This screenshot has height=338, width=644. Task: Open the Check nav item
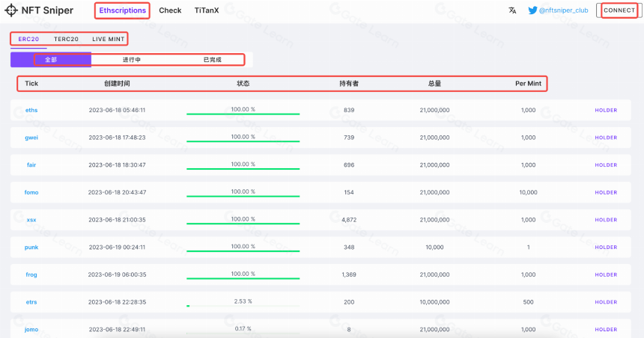pos(170,10)
